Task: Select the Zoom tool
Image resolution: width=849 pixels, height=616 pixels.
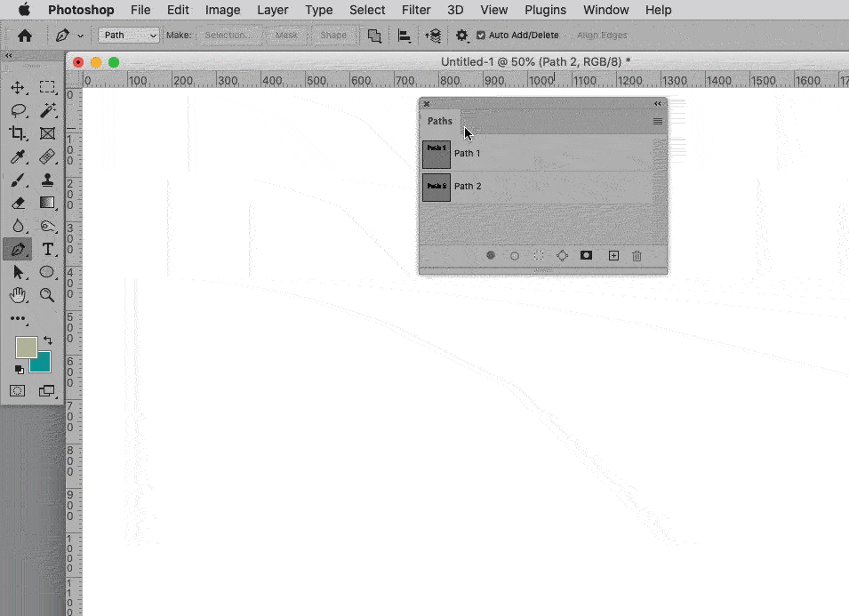Action: point(47,295)
